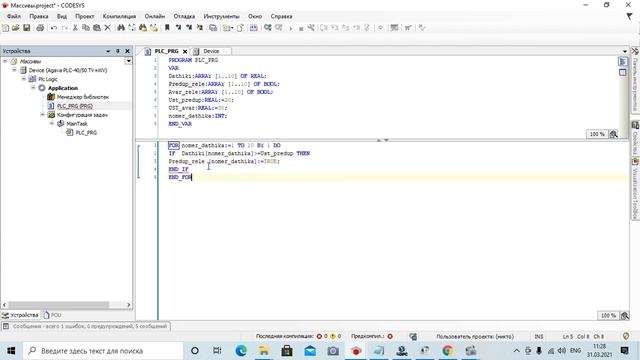This screenshot has height=360, width=640.
Task: Open the Visualization toolbox side panel
Action: pyautogui.click(x=636, y=188)
